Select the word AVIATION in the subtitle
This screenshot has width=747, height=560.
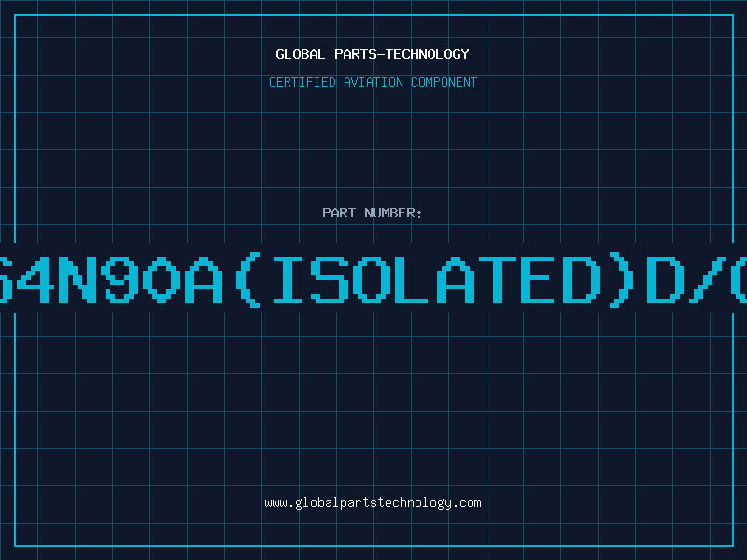pos(373,82)
